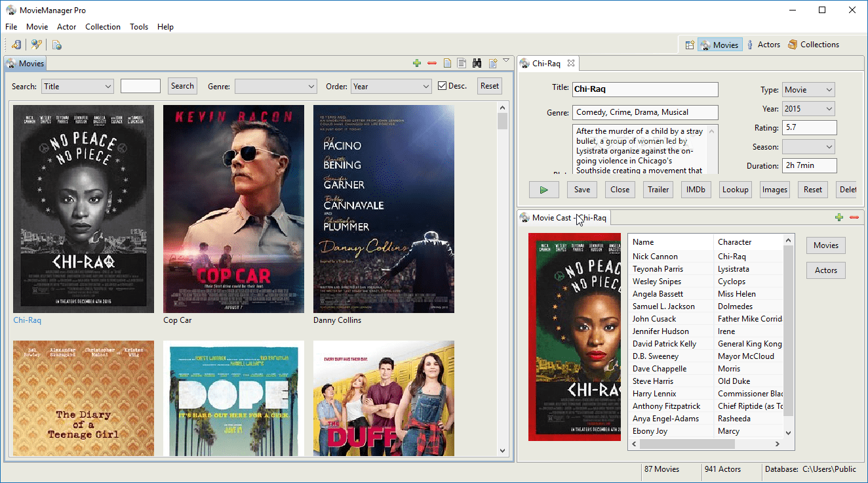The image size is (868, 483).
Task: Click the Genre text field
Action: click(x=645, y=112)
